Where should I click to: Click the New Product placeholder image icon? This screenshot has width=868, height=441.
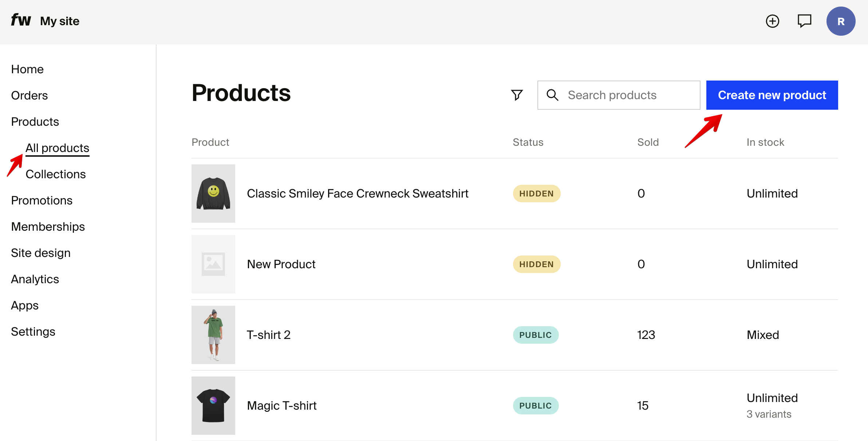click(x=213, y=264)
